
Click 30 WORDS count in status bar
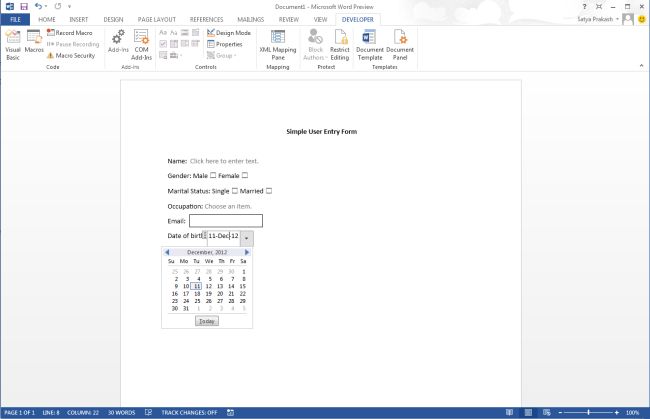pos(121,412)
